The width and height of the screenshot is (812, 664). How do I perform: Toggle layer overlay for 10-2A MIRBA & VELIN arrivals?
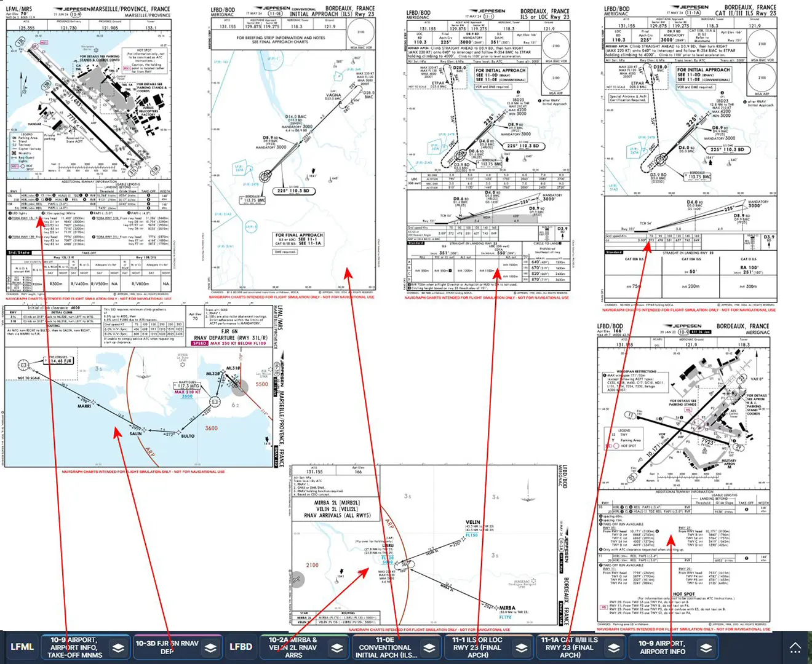336,647
